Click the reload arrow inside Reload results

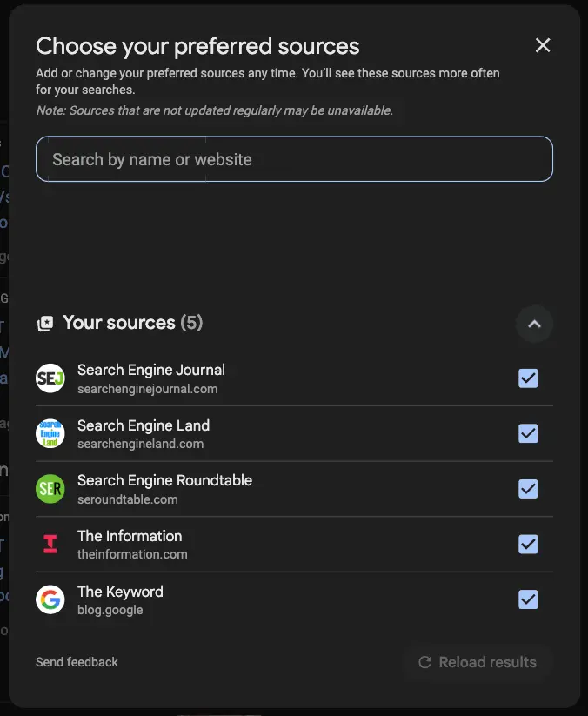pos(425,662)
